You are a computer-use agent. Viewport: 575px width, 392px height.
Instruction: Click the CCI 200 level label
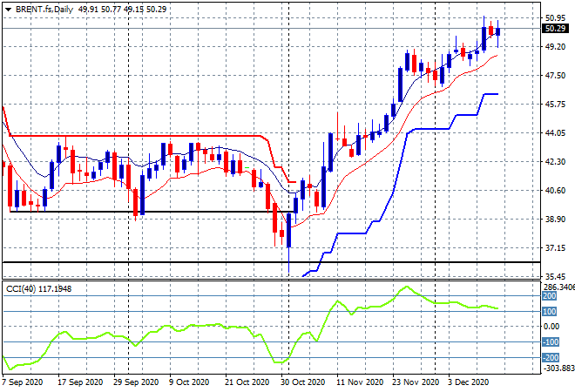(550, 296)
